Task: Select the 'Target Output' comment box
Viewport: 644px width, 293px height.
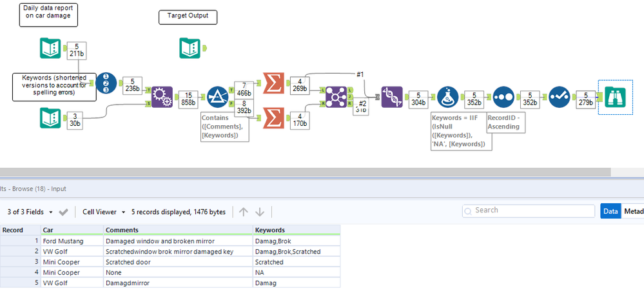Action: click(x=188, y=17)
